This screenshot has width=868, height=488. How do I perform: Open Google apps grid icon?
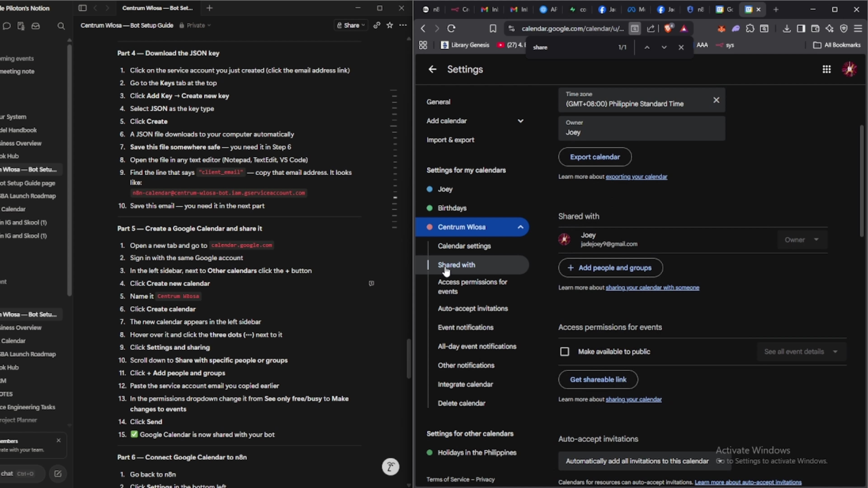pyautogui.click(x=827, y=69)
